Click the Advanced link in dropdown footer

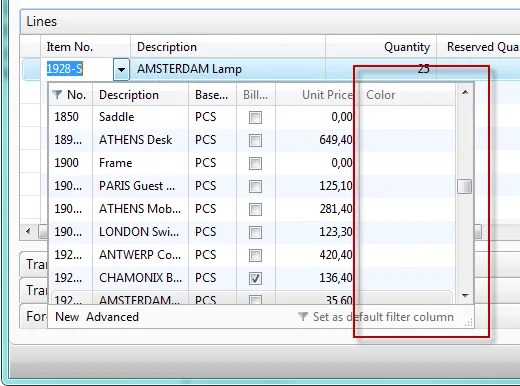coord(112,317)
